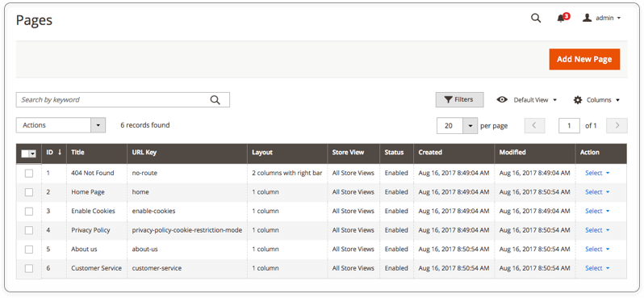
Task: Tick checkbox for About us row
Action: point(29,250)
